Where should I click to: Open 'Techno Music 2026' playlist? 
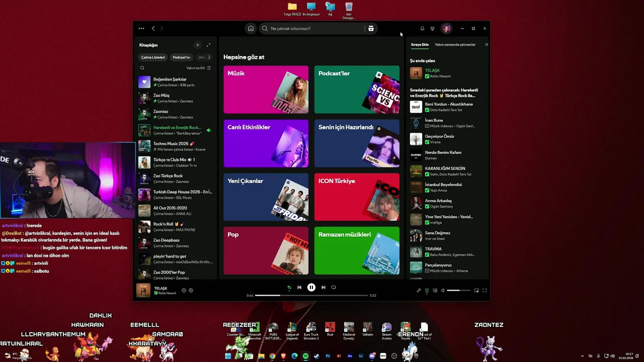point(176,146)
